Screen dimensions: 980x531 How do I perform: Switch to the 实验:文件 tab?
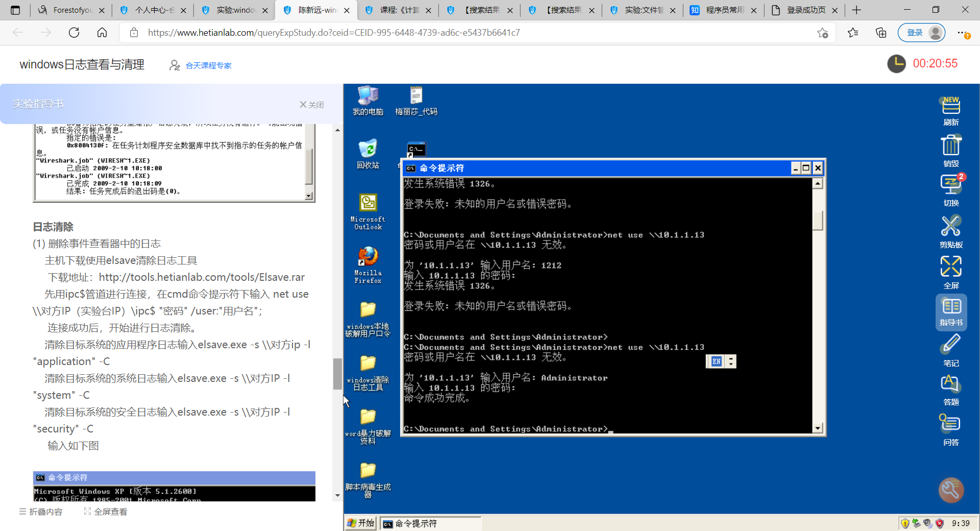pos(643,10)
